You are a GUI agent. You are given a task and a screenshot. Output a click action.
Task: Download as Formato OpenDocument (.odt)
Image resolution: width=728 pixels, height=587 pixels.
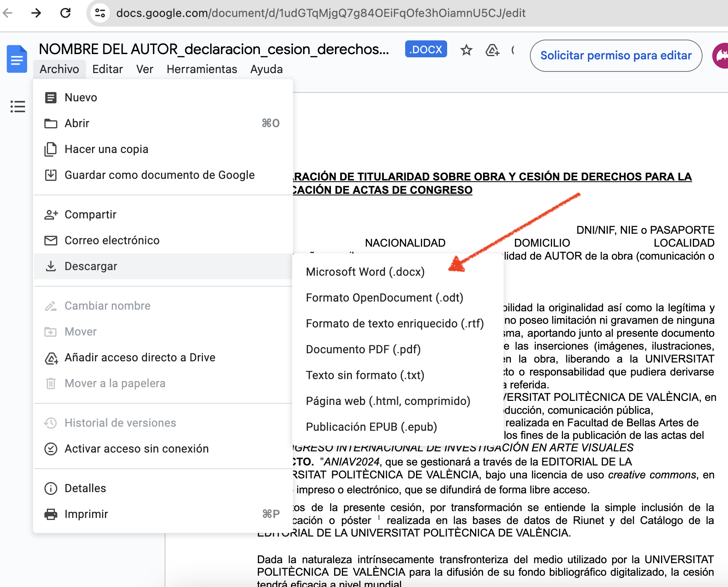pyautogui.click(x=398, y=298)
